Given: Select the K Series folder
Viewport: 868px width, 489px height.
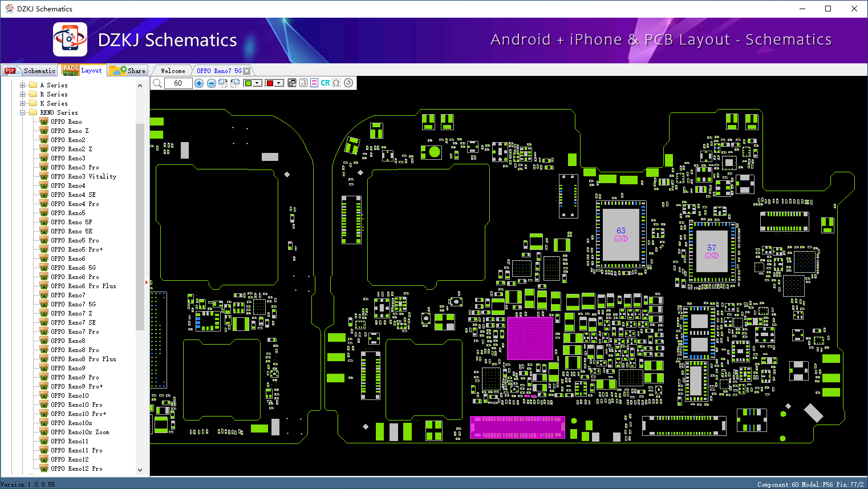Looking at the screenshot, I should pyautogui.click(x=54, y=103).
